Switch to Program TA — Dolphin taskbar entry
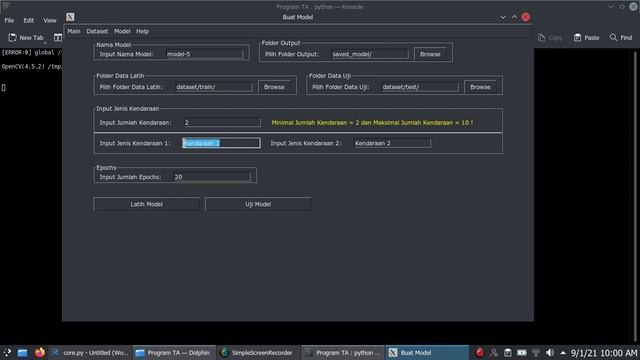Screen dimensions: 640x360 (173, 353)
